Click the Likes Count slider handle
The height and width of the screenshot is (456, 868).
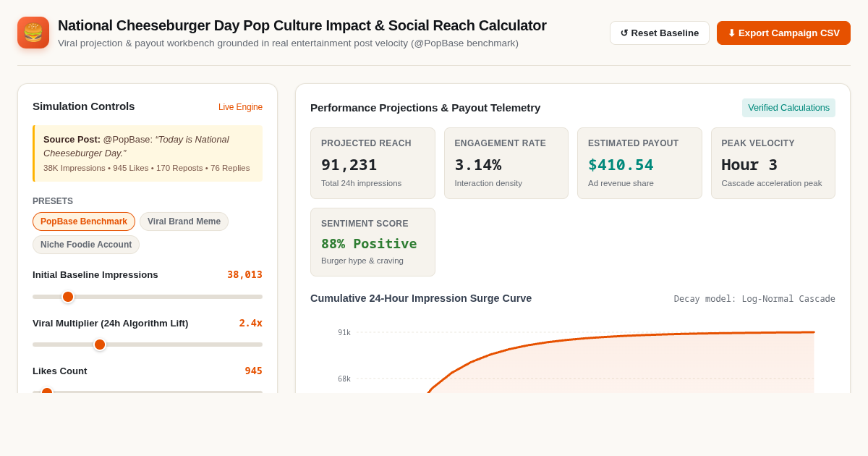pyautogui.click(x=47, y=392)
